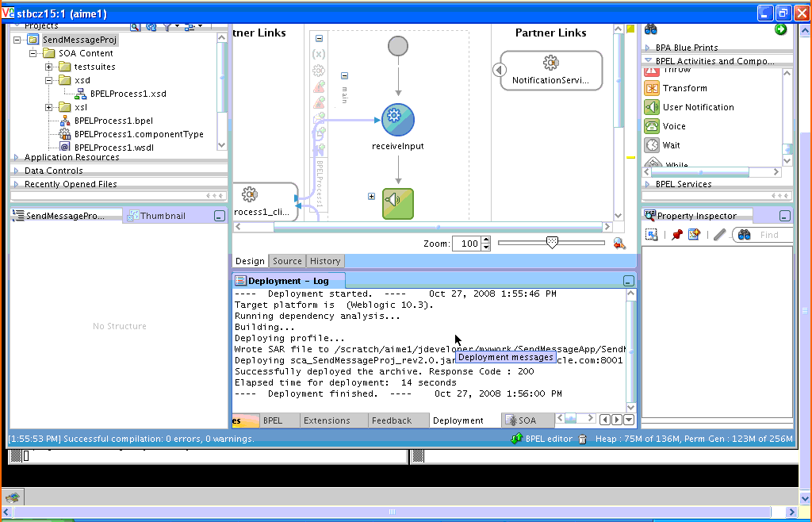Collapse the BPELProcess1 scope minus box

click(319, 38)
